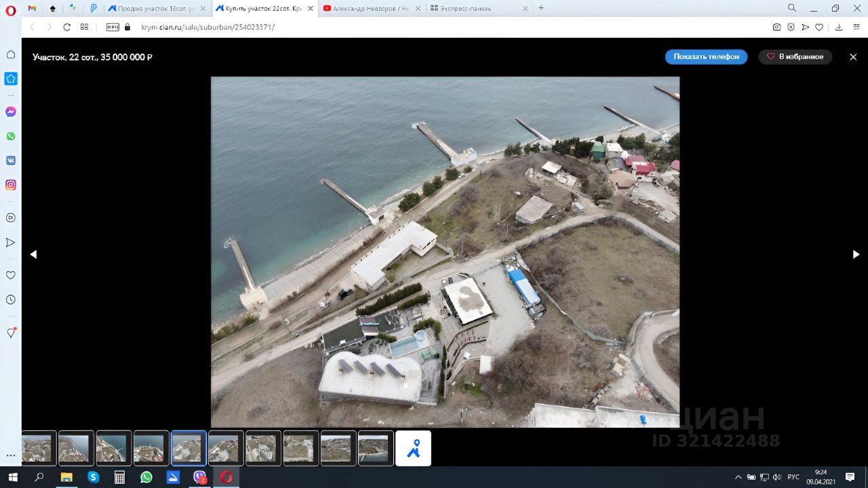Open the ad blocker shield icon
Viewport: 868px width, 488px height.
791,27
